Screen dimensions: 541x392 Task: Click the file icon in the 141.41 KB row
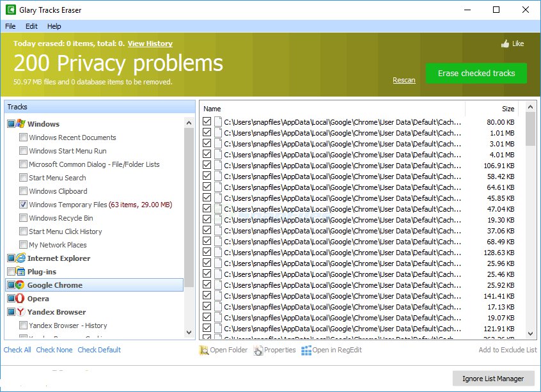click(x=217, y=295)
